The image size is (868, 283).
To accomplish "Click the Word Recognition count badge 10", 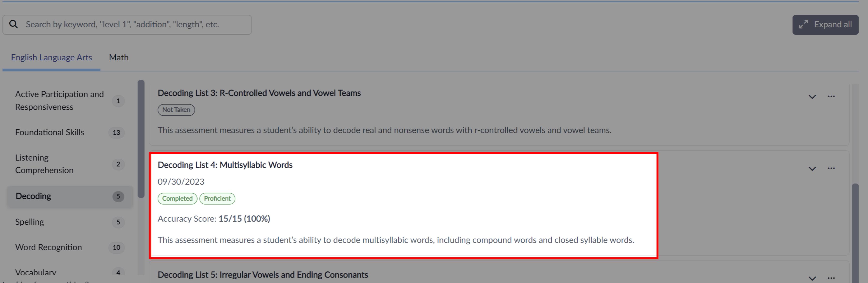I will point(117,247).
